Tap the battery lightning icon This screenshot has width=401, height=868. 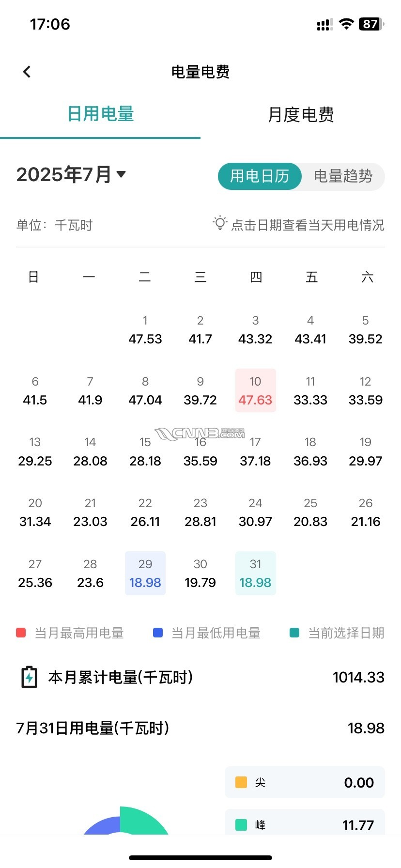coord(30,677)
